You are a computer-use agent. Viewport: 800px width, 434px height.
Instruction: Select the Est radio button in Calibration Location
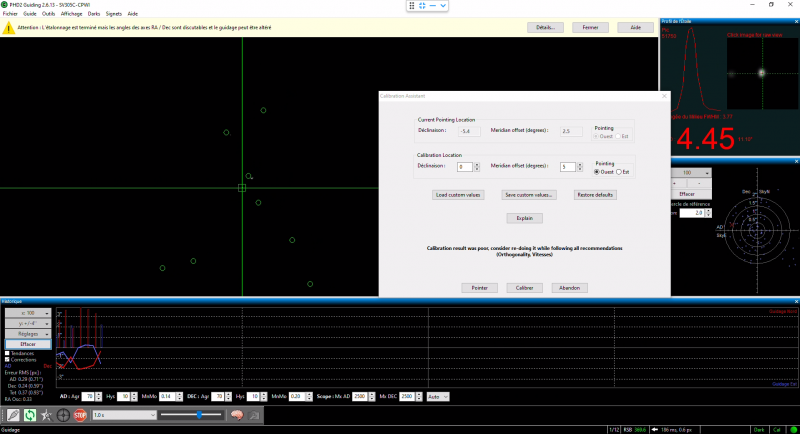coord(619,172)
